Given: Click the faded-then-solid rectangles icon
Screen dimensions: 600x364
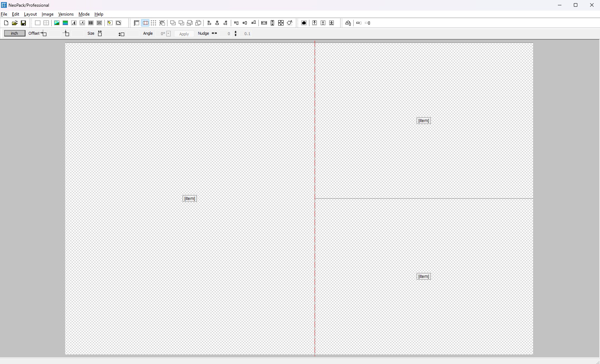Looking at the screenshot, I should 367,23.
